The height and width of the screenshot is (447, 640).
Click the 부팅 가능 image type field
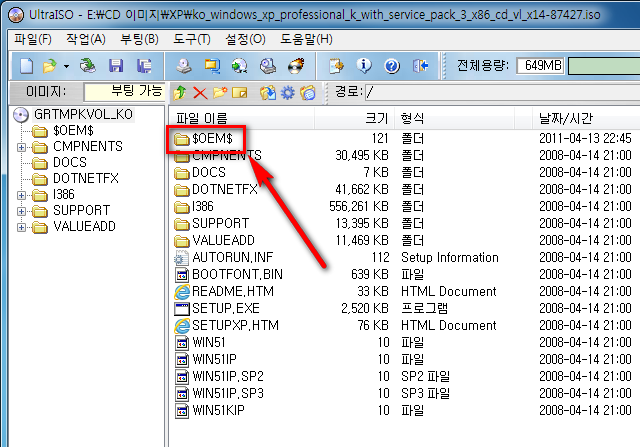pyautogui.click(x=124, y=92)
